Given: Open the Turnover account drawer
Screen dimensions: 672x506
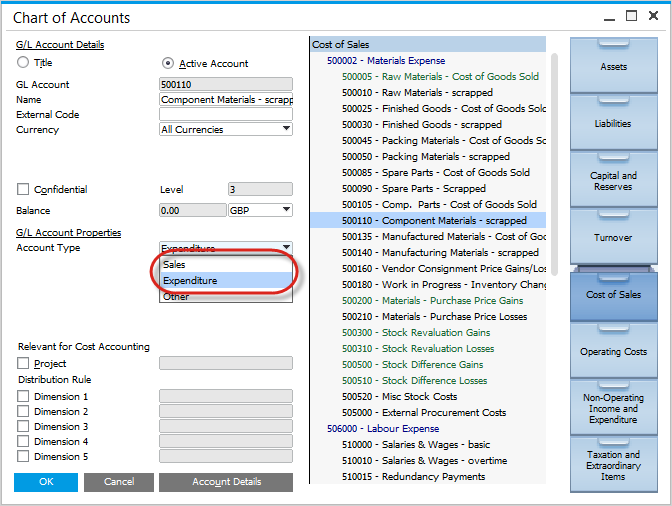Looking at the screenshot, I should [x=613, y=238].
